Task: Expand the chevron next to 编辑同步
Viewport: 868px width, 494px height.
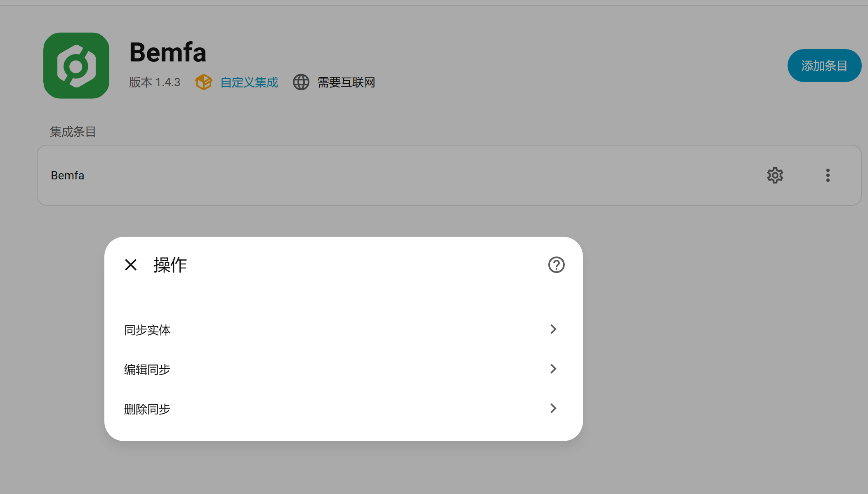Action: (x=554, y=369)
